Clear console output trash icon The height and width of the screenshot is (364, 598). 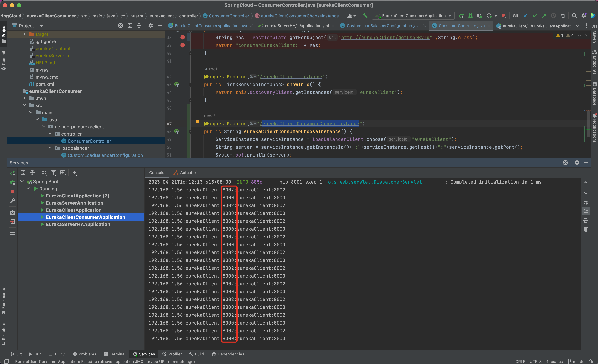coord(586,229)
